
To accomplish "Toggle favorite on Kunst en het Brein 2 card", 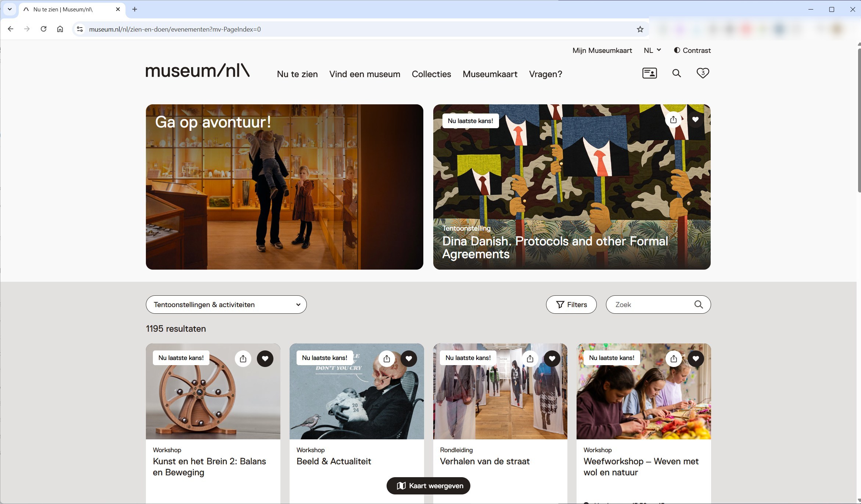I will point(265,359).
